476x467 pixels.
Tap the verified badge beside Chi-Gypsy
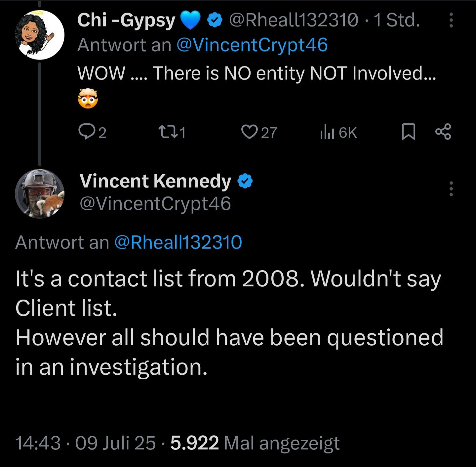pyautogui.click(x=215, y=21)
